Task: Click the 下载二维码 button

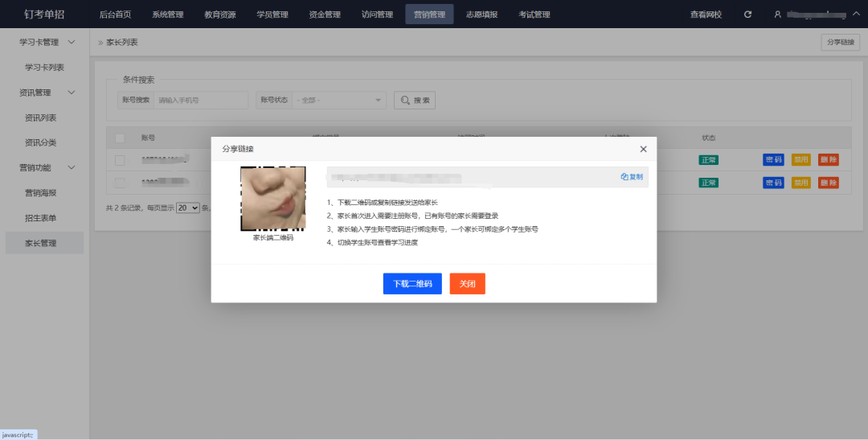Action: tap(412, 284)
